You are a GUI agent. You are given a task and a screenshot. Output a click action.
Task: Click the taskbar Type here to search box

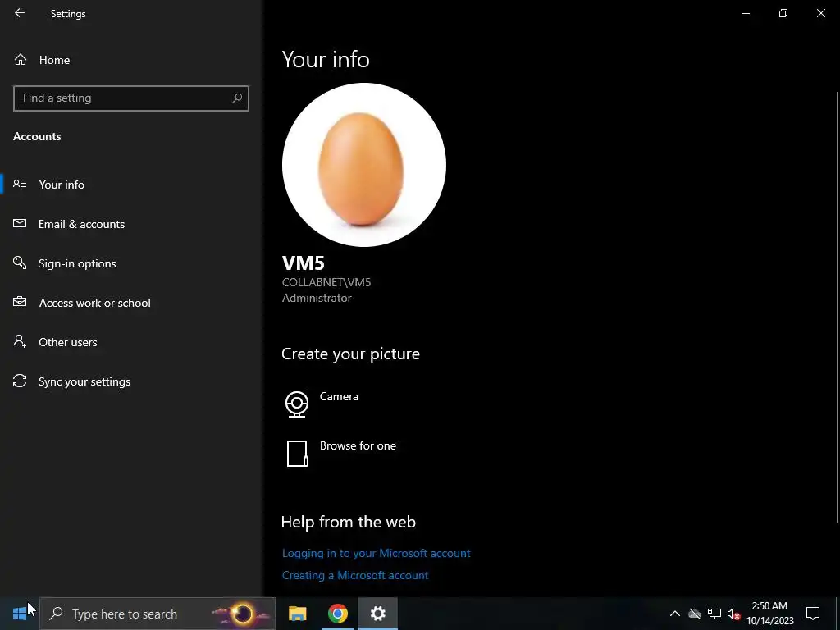tap(157, 614)
